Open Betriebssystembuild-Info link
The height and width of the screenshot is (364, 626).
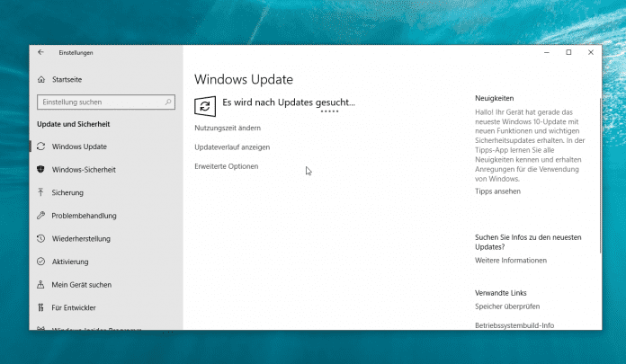pos(514,325)
